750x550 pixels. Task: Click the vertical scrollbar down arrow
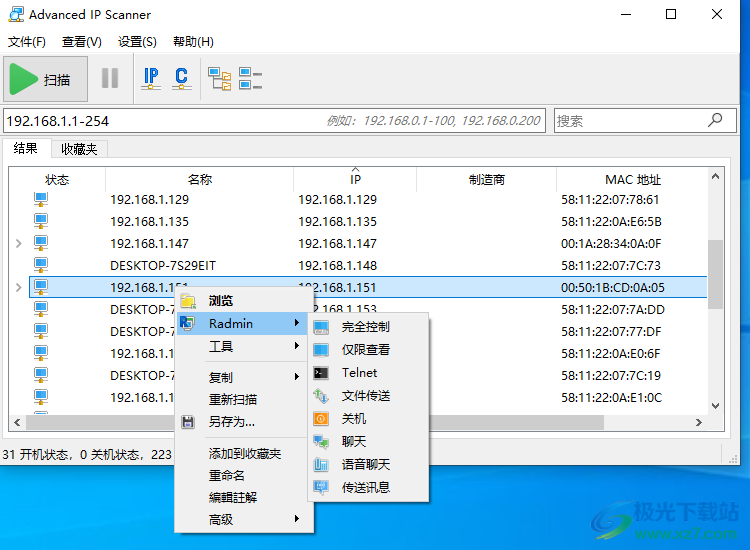(716, 406)
